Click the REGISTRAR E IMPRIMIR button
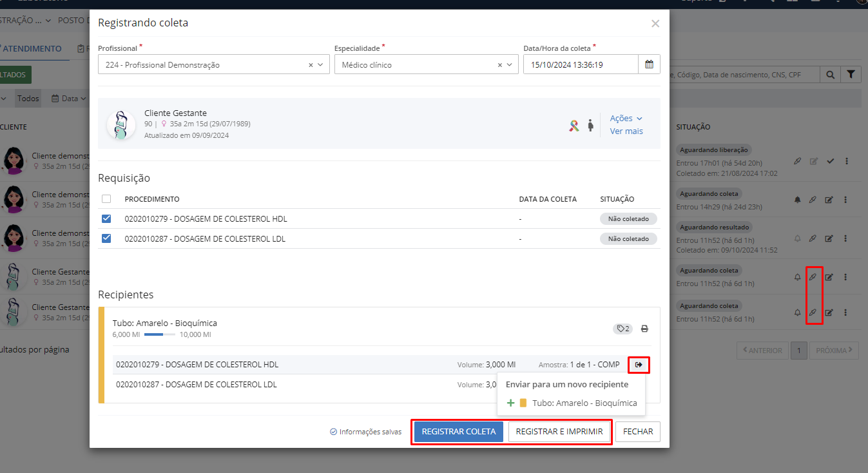This screenshot has height=473, width=868. point(559,432)
